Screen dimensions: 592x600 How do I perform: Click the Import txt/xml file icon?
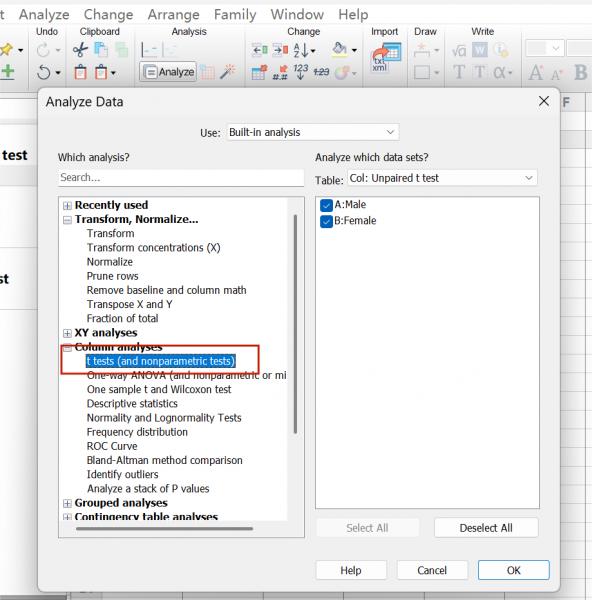(387, 57)
